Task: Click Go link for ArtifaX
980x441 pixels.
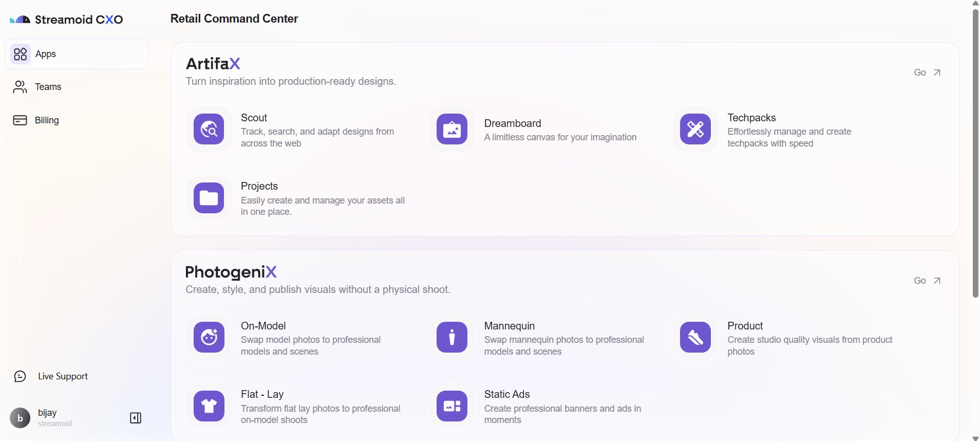Action: click(x=927, y=72)
